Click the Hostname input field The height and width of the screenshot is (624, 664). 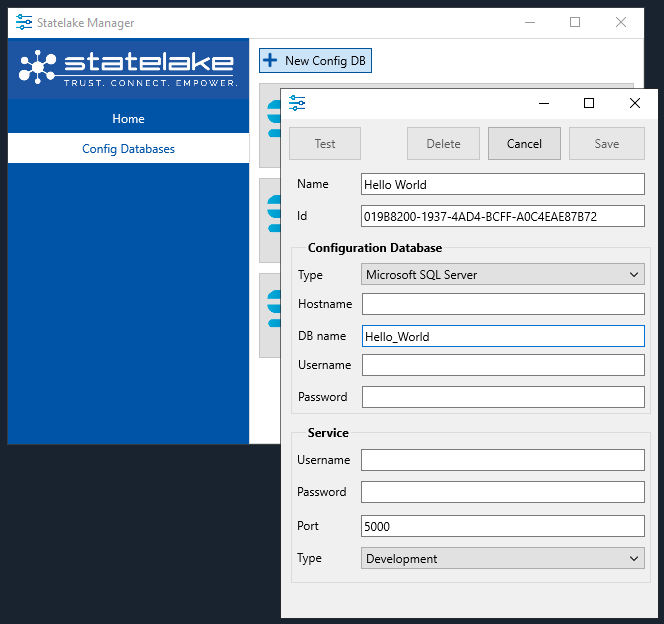[x=503, y=304]
